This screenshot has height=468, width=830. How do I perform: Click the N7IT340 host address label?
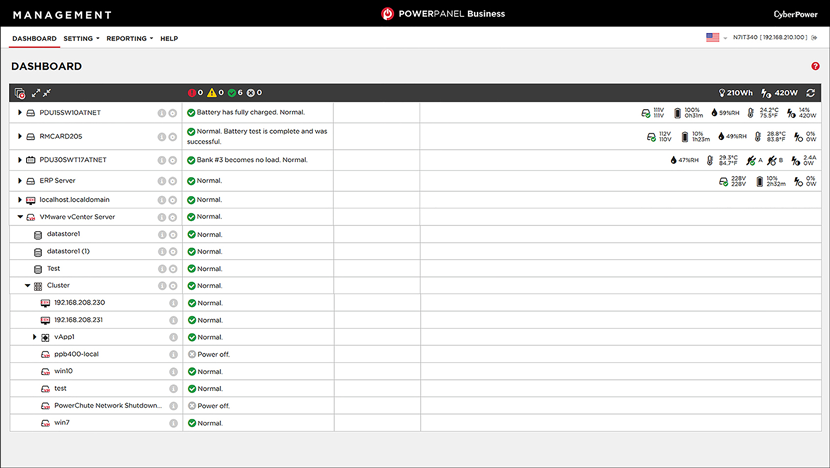pos(770,38)
